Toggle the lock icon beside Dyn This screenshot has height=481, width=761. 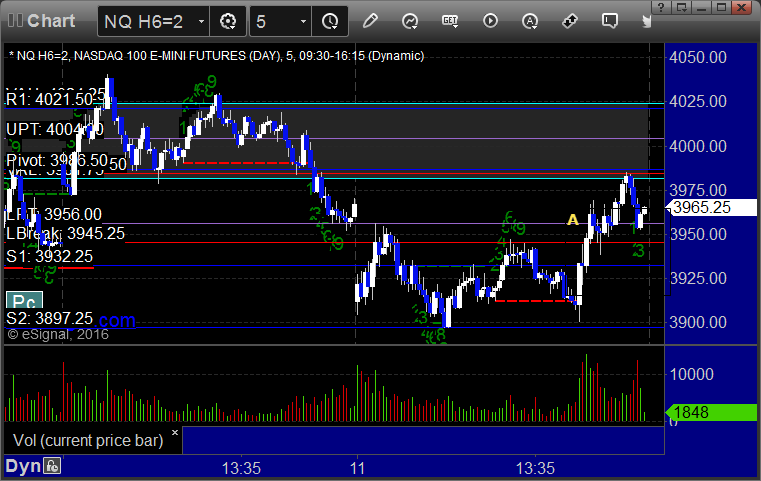(x=52, y=466)
